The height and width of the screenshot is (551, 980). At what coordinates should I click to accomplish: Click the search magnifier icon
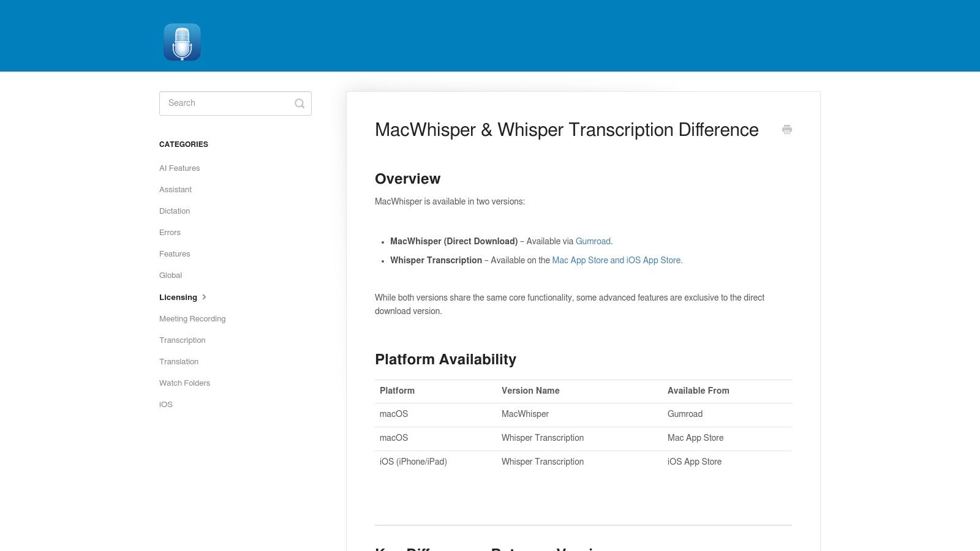(x=300, y=103)
